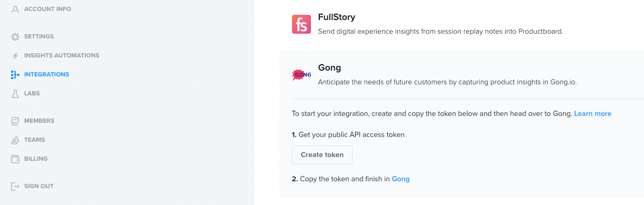644x205 pixels.
Task: Follow the Learn more link
Action: tap(592, 113)
